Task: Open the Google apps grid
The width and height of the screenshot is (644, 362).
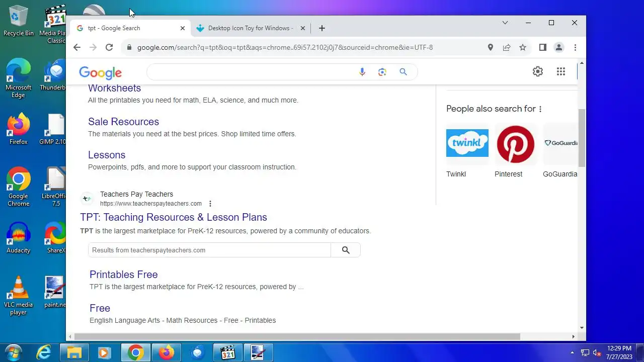Action: [x=561, y=71]
